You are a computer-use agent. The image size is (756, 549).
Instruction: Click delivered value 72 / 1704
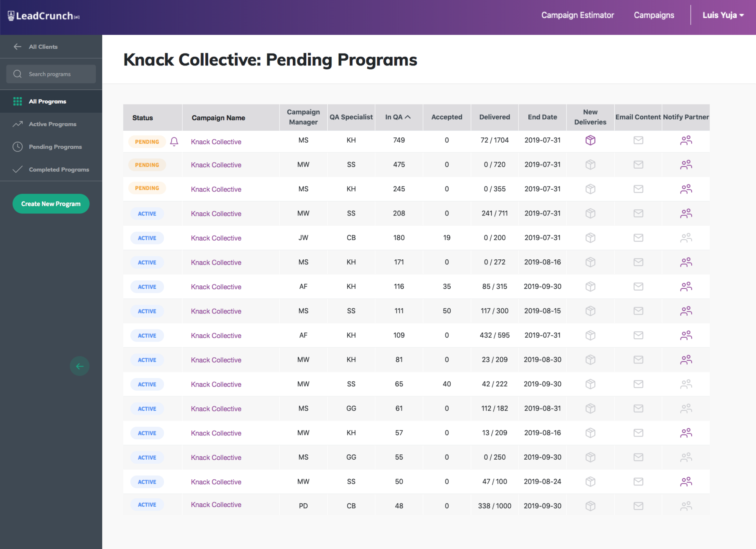[494, 140]
